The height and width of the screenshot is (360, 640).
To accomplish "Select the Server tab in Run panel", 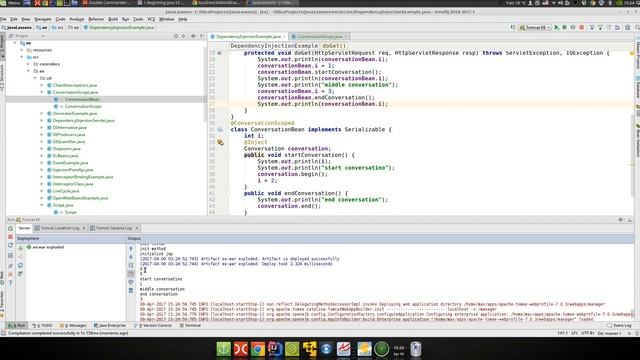I will coord(24,228).
